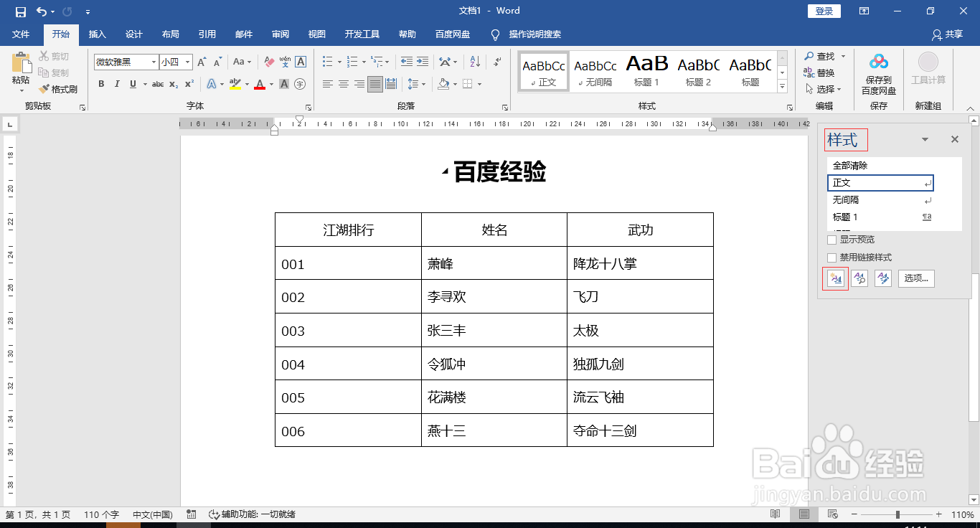Screen dimensions: 980x528
Task: Open the Manage Styles icon
Action: point(882,278)
